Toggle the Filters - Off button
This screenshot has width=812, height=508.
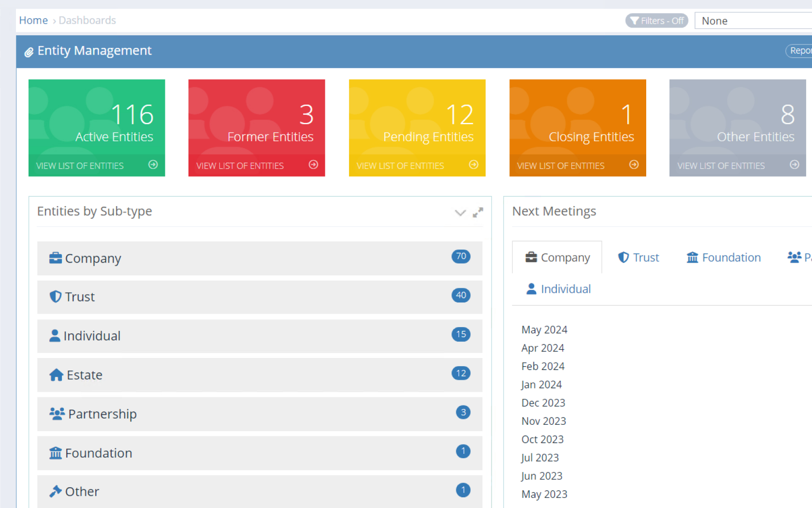pyautogui.click(x=656, y=21)
